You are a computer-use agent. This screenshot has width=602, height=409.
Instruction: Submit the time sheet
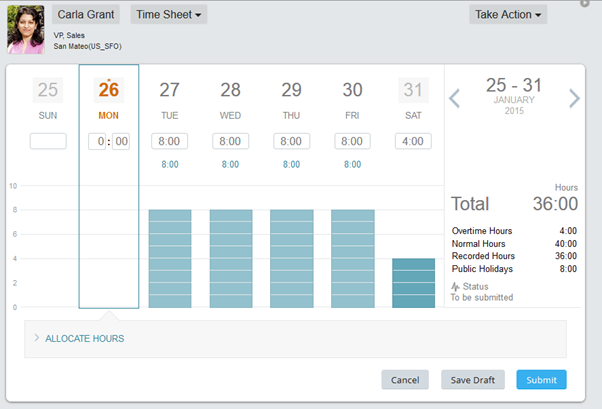[x=541, y=380]
